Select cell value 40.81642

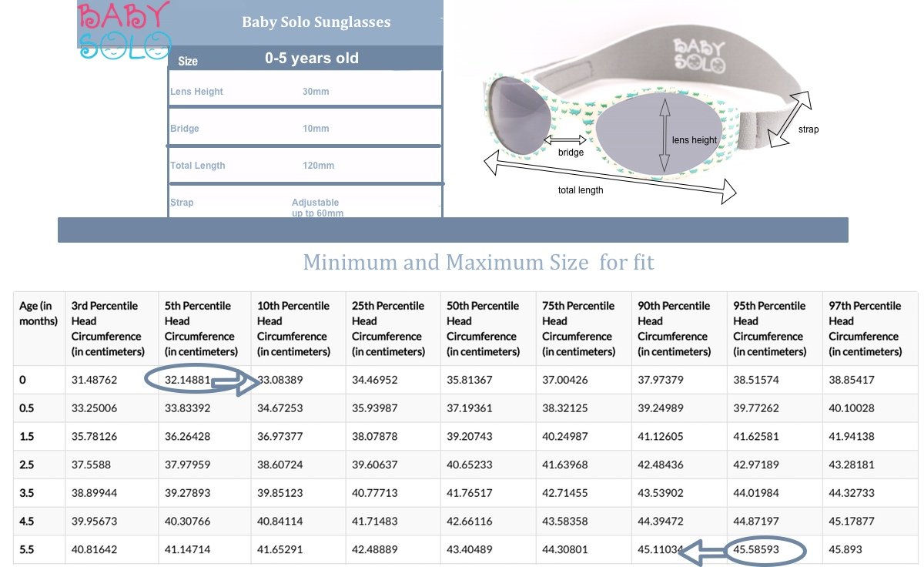(x=94, y=550)
